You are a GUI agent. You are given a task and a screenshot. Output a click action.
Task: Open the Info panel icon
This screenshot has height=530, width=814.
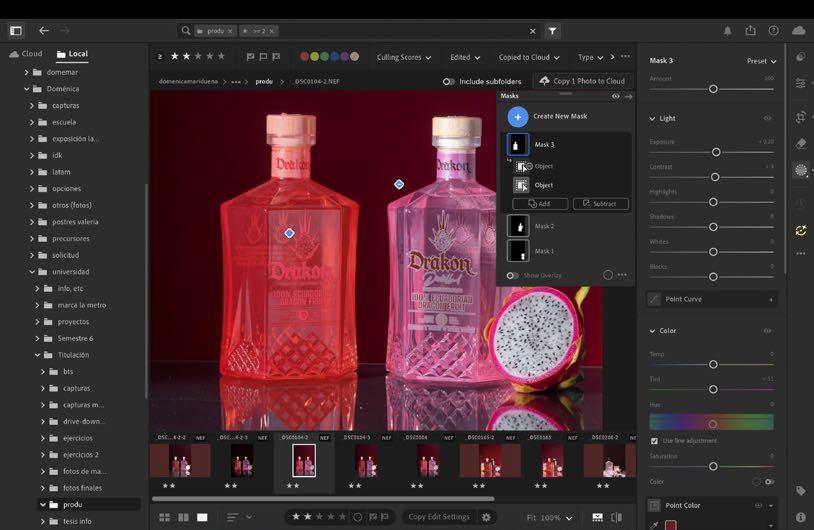coord(801,517)
